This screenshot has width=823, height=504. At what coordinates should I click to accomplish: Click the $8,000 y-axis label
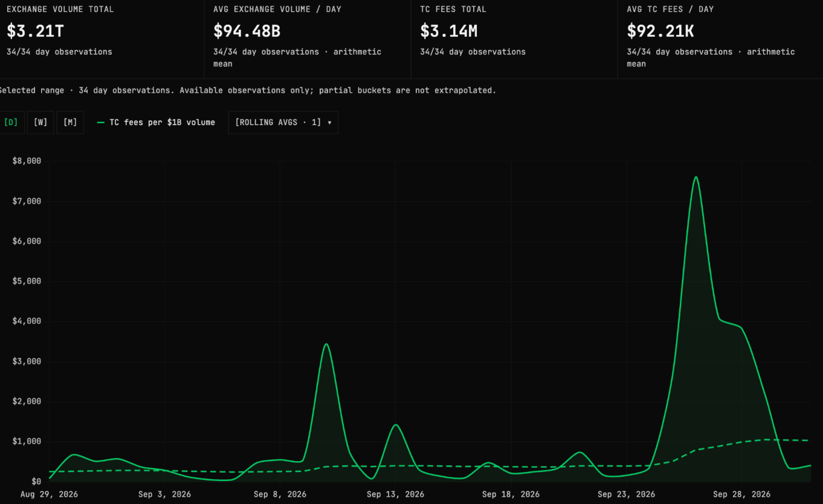(27, 161)
